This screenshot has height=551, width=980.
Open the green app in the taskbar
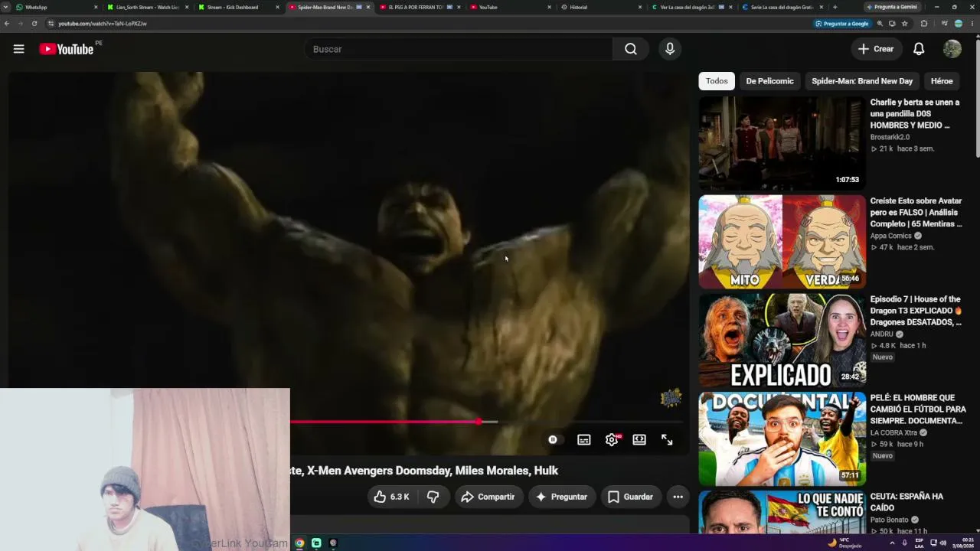pos(316,543)
